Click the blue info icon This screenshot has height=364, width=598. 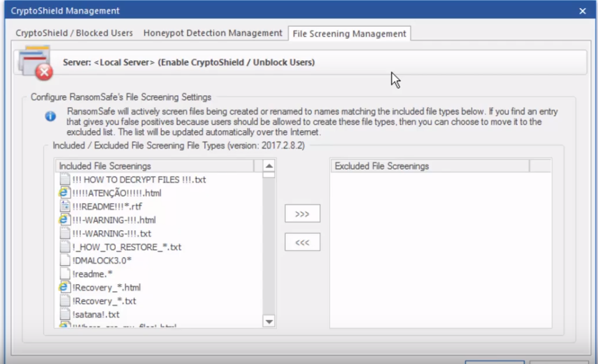(50, 116)
